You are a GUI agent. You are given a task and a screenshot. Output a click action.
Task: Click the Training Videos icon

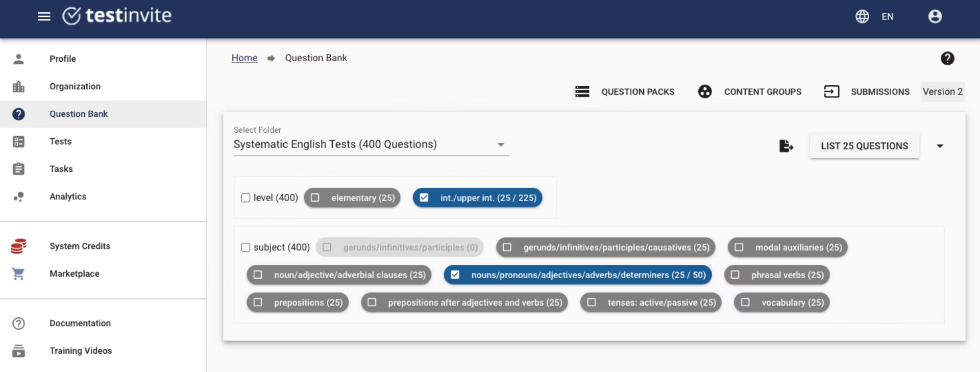[18, 351]
